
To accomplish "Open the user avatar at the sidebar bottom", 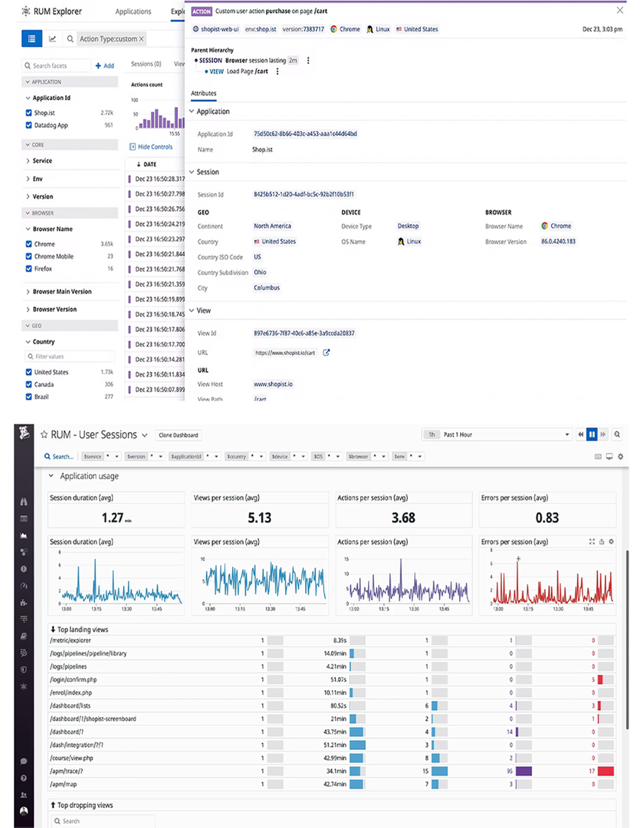I will [x=24, y=811].
